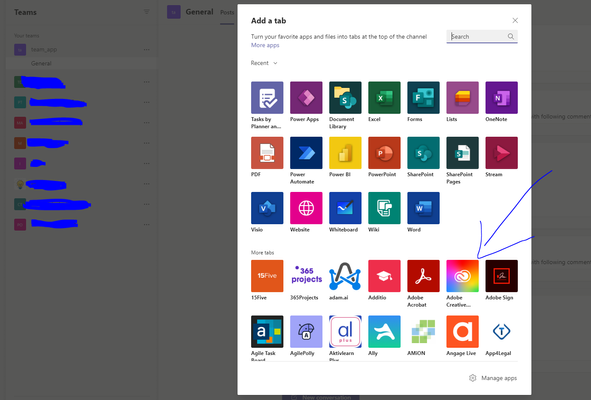This screenshot has width=591, height=400.
Task: Add the SharePoint Pages tab
Action: [x=462, y=153]
